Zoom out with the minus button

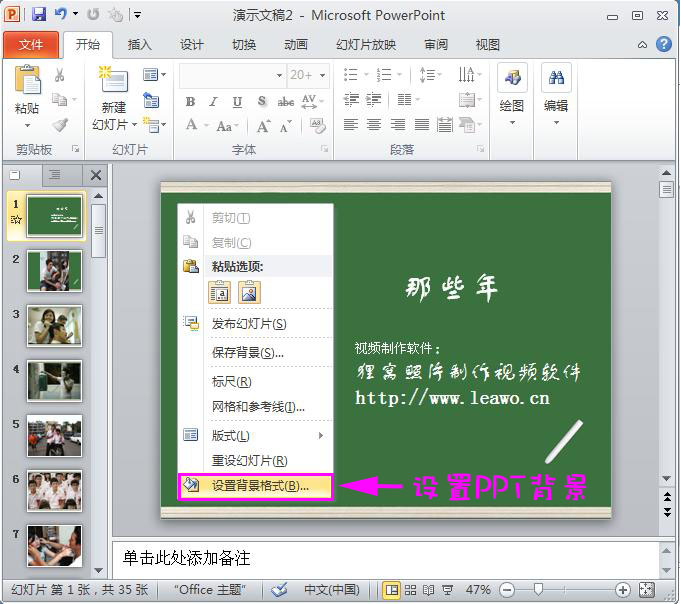507,590
